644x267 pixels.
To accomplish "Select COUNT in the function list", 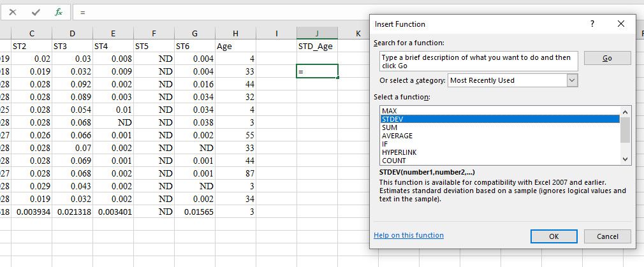I will pos(500,161).
